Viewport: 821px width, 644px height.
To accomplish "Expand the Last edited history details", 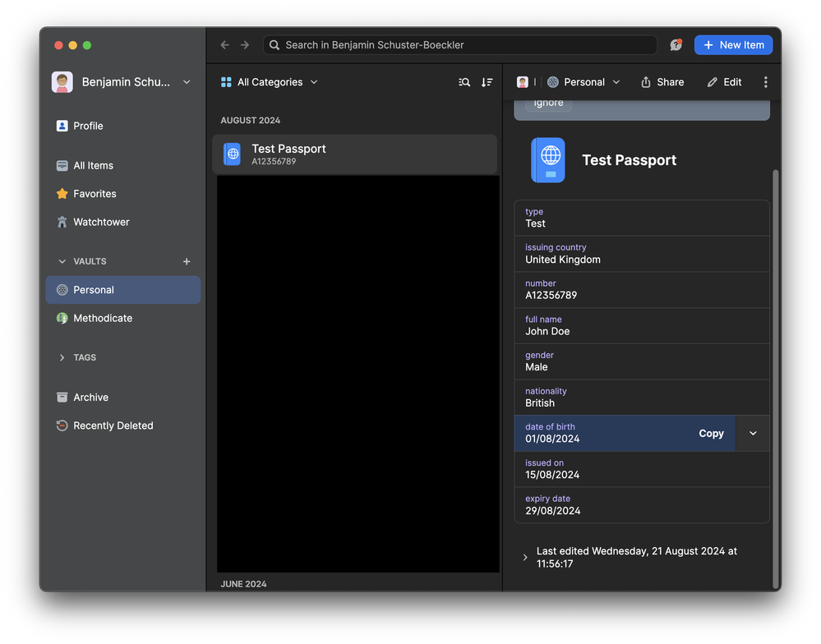I will coord(525,558).
